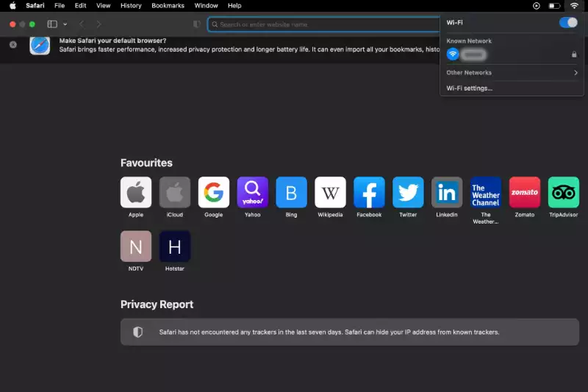Image resolution: width=588 pixels, height=392 pixels.
Task: Open the LinkedIn favourite tile
Action: click(447, 192)
